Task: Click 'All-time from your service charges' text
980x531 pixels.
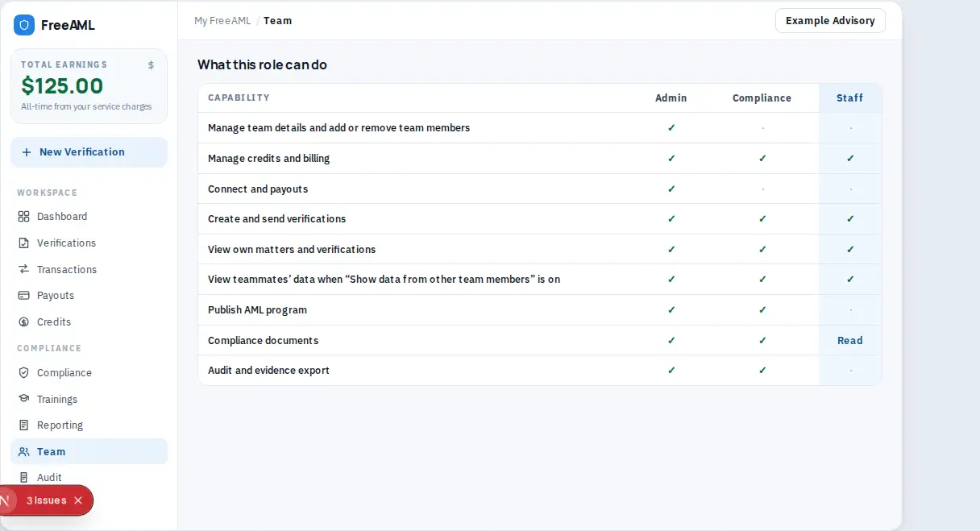Action: [86, 107]
